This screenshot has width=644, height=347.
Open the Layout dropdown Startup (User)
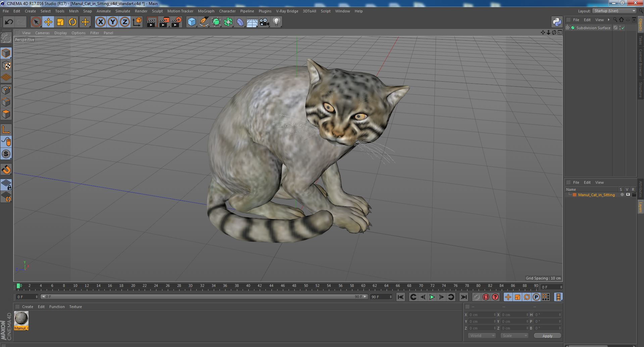pyautogui.click(x=614, y=11)
